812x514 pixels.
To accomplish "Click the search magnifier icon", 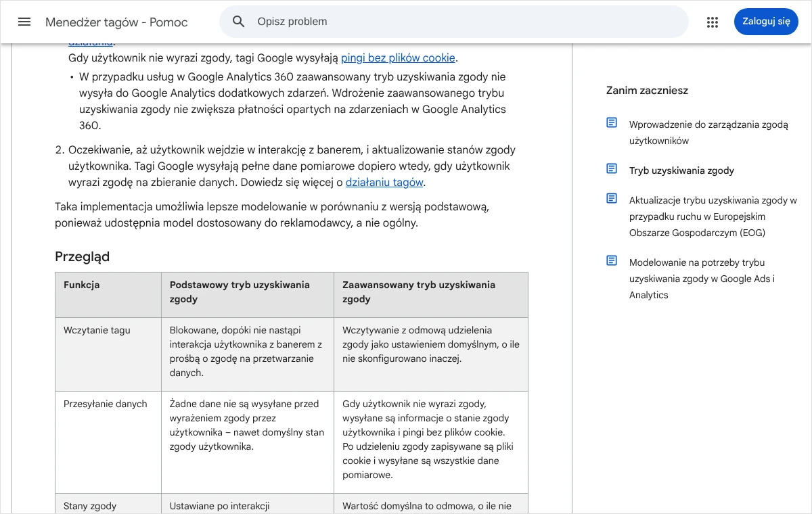I will click(x=238, y=22).
